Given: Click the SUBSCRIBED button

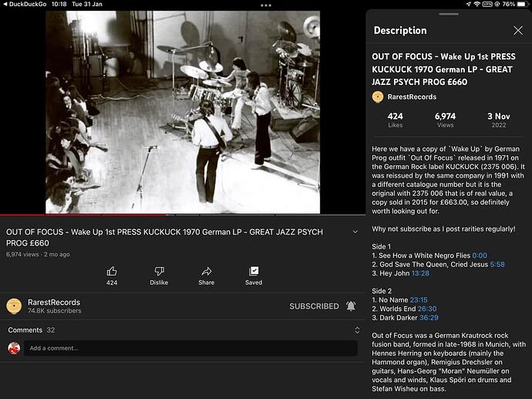Looking at the screenshot, I should (314, 306).
